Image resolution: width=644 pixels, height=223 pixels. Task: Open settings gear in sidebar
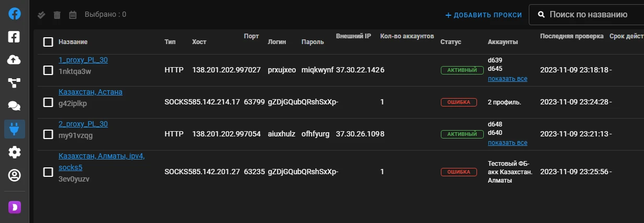(x=14, y=152)
